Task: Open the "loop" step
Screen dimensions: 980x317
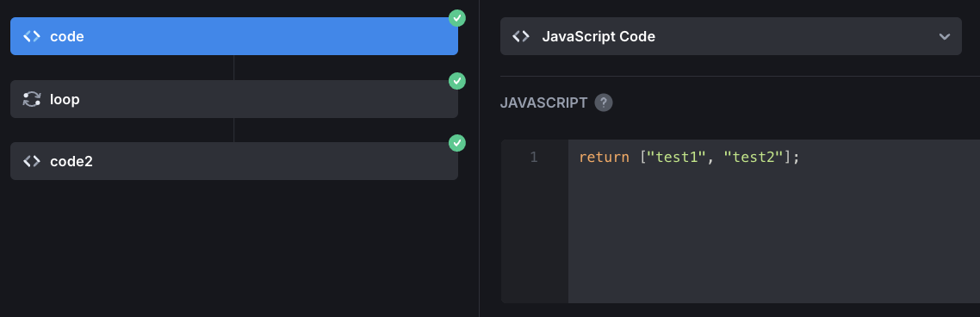Action: pyautogui.click(x=233, y=99)
